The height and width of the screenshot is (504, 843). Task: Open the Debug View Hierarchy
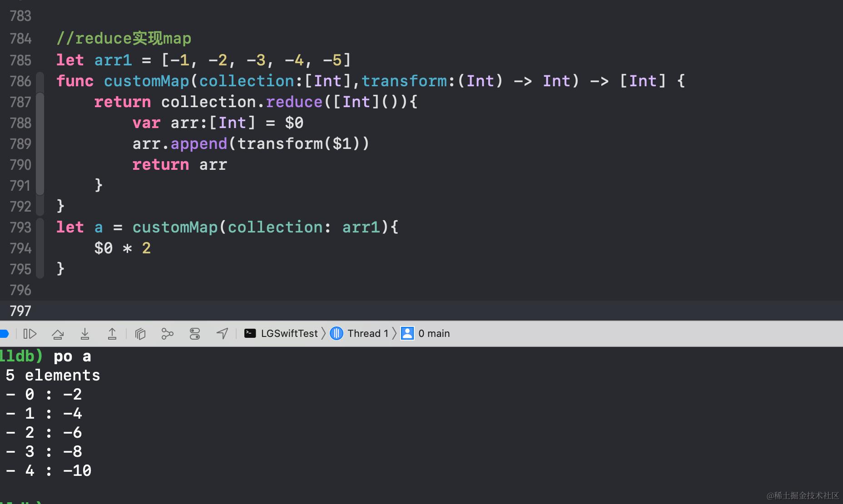[140, 334]
